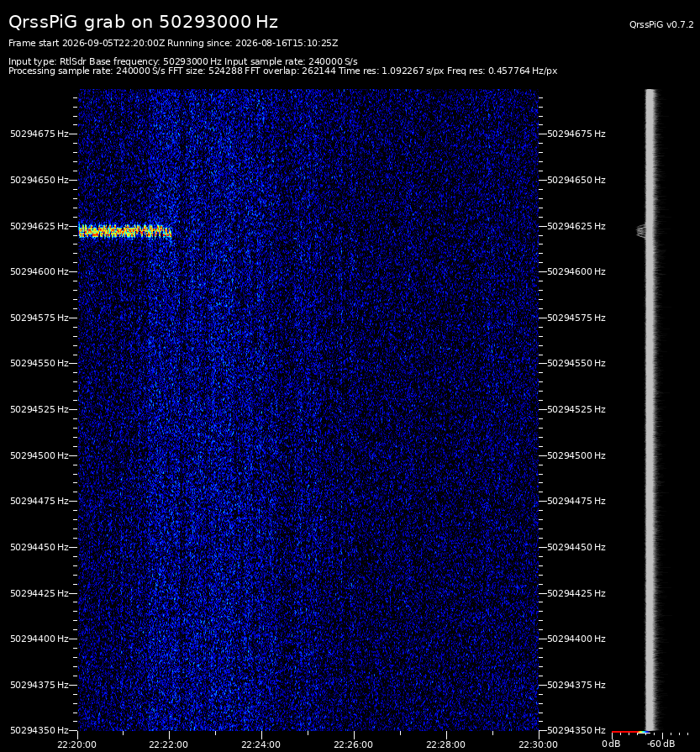This screenshot has width=700, height=752.
Task: Click the QrssPiG v0.7.2 version text
Action: tap(661, 24)
